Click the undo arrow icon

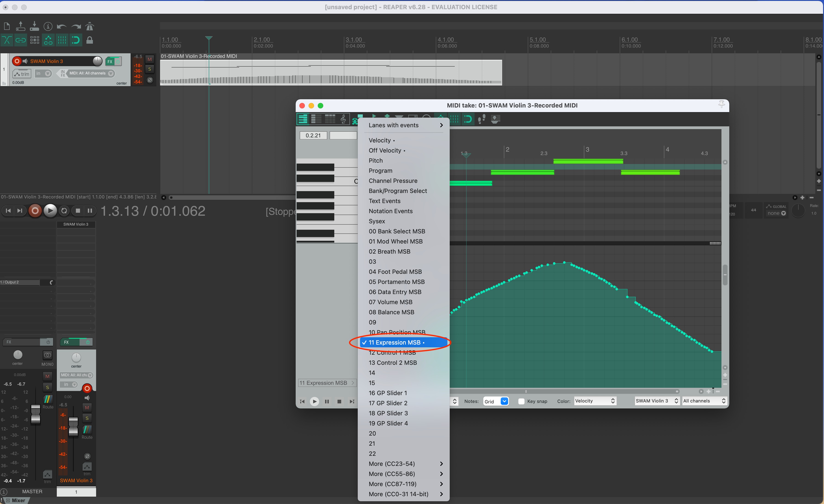point(62,26)
